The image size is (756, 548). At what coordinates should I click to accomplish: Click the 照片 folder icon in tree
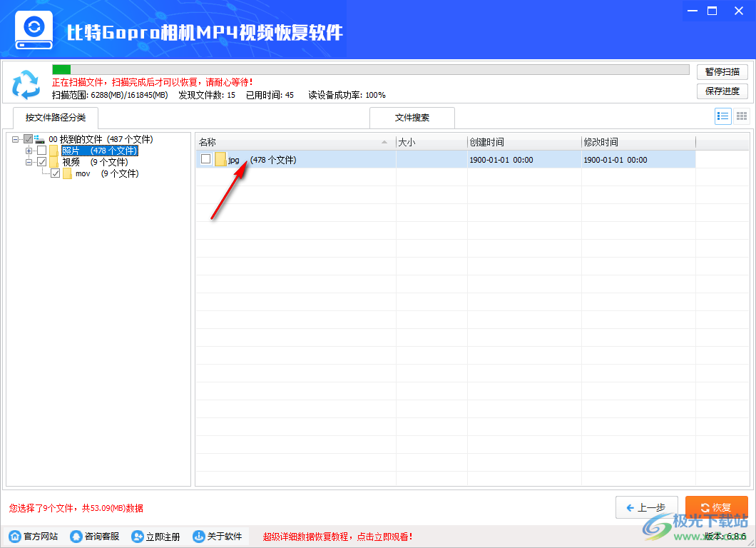[54, 151]
